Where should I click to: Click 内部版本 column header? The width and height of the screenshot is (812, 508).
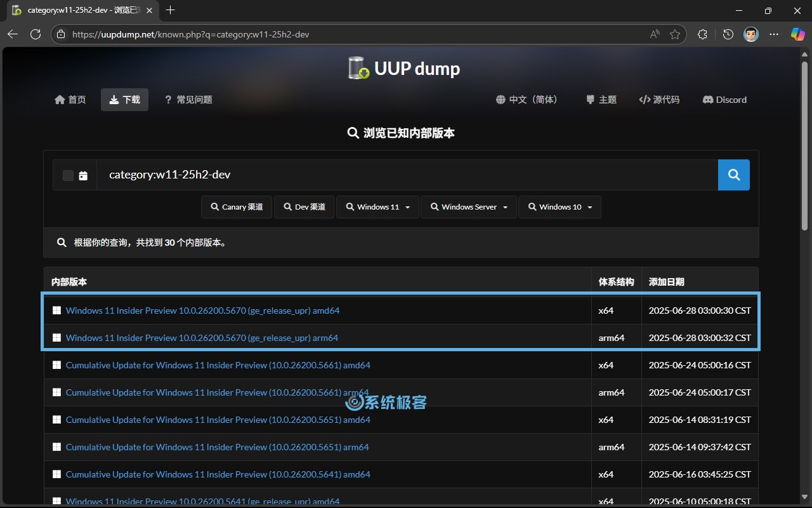[69, 282]
